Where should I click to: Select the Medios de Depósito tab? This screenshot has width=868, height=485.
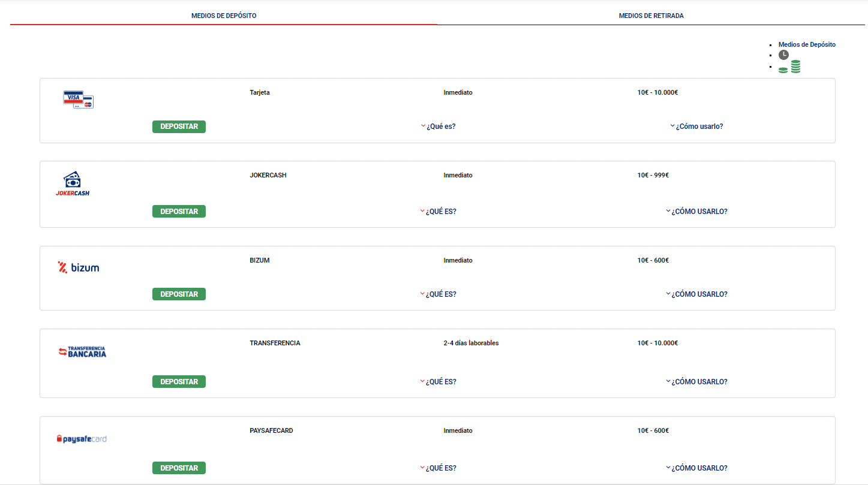[x=224, y=16]
